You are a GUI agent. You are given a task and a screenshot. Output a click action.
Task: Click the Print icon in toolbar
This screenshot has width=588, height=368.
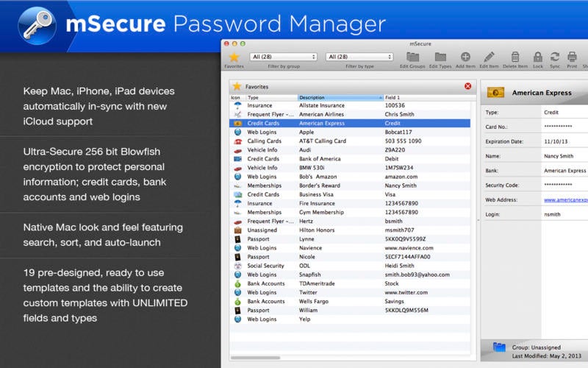point(572,57)
